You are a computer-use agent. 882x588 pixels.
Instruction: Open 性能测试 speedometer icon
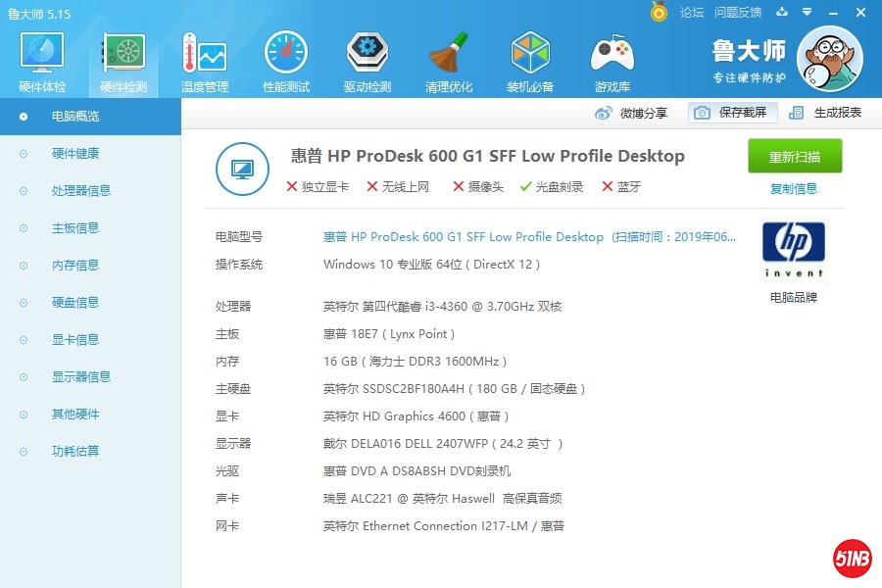coord(285,61)
